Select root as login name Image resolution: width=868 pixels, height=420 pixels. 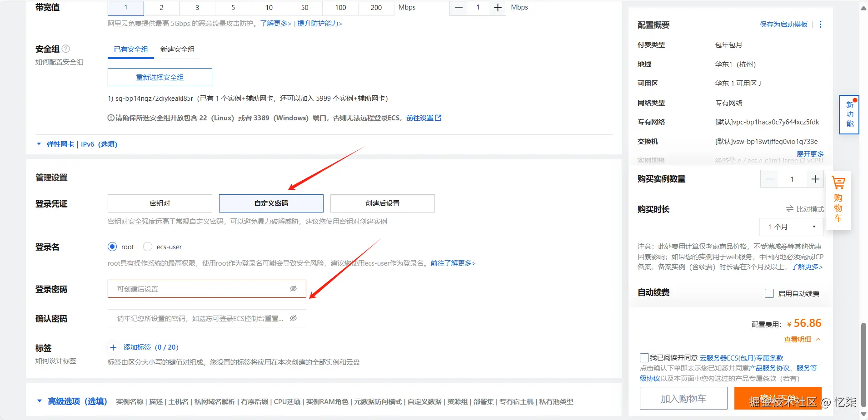112,247
